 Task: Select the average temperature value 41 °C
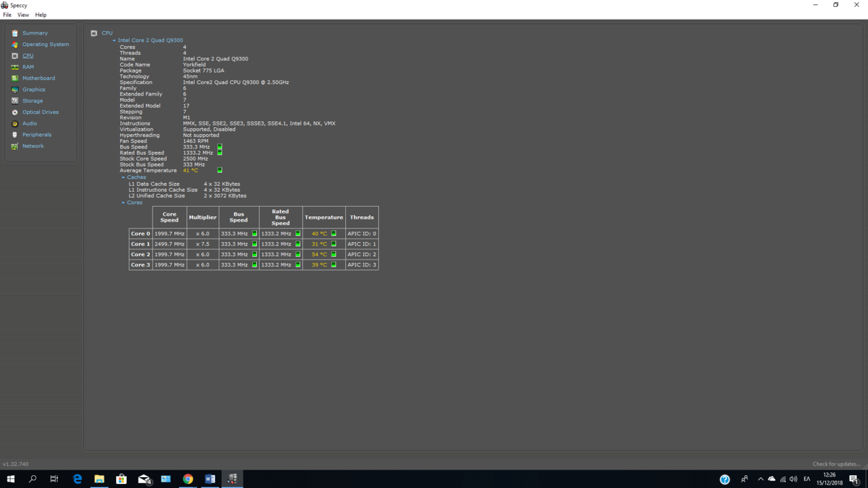[191, 170]
